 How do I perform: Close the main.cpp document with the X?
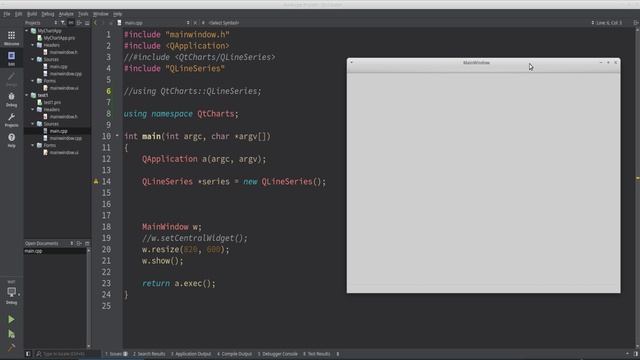coord(195,23)
